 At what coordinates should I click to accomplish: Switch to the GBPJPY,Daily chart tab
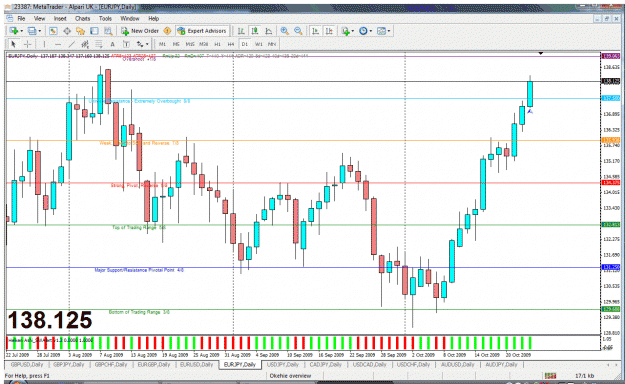[69, 364]
